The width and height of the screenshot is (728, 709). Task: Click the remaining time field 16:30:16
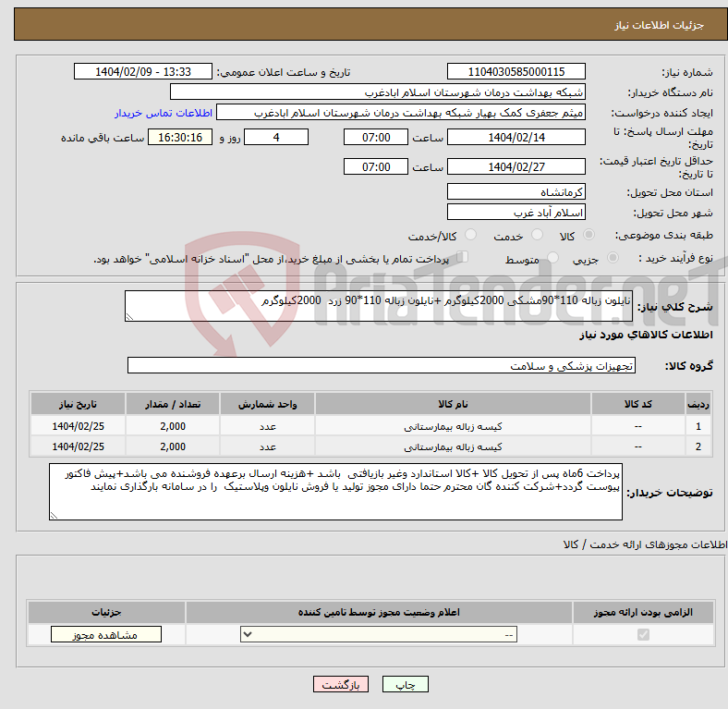point(180,137)
